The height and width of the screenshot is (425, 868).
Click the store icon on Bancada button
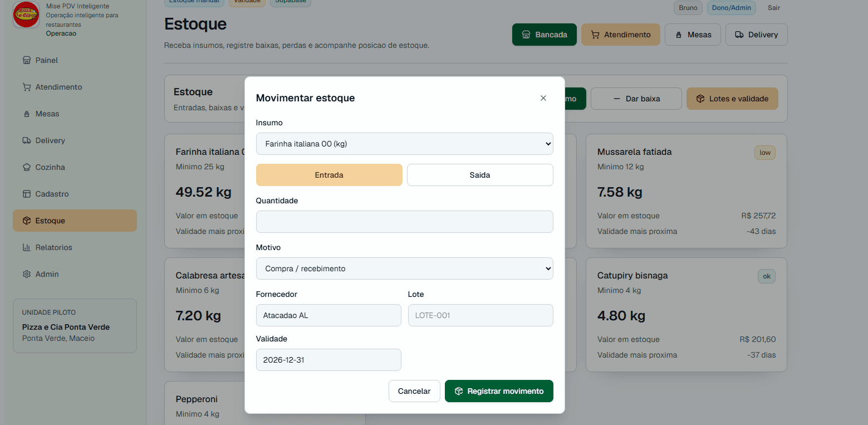(x=526, y=35)
